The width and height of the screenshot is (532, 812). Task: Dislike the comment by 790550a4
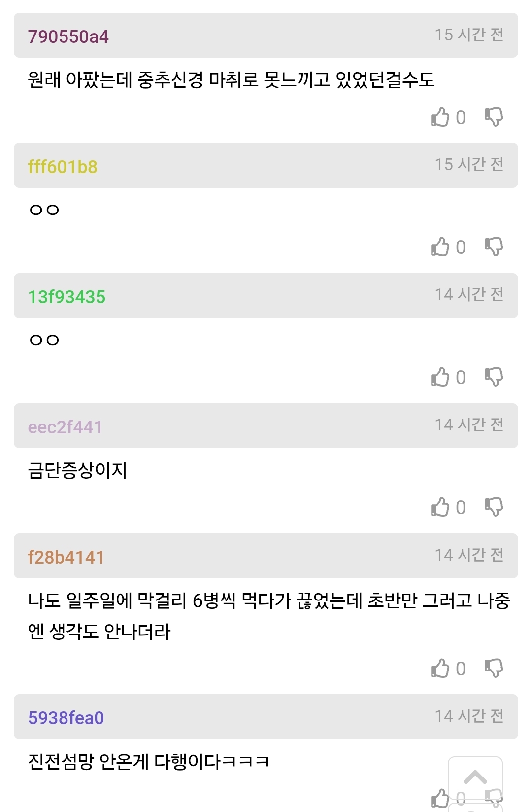click(494, 117)
